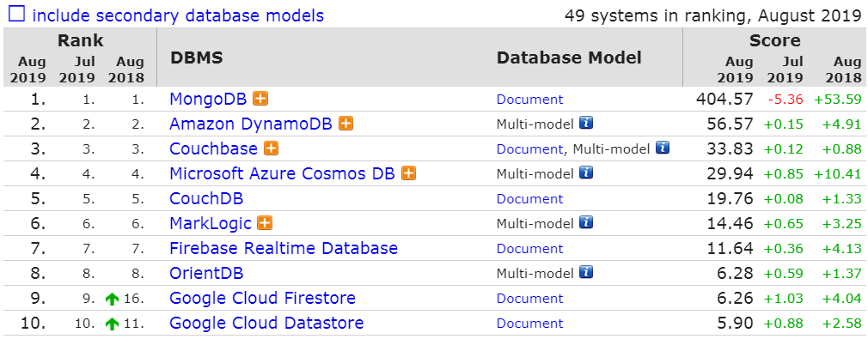Click the Aug 2018 rank 16. value
This screenshot has width=868, height=339.
(135, 300)
